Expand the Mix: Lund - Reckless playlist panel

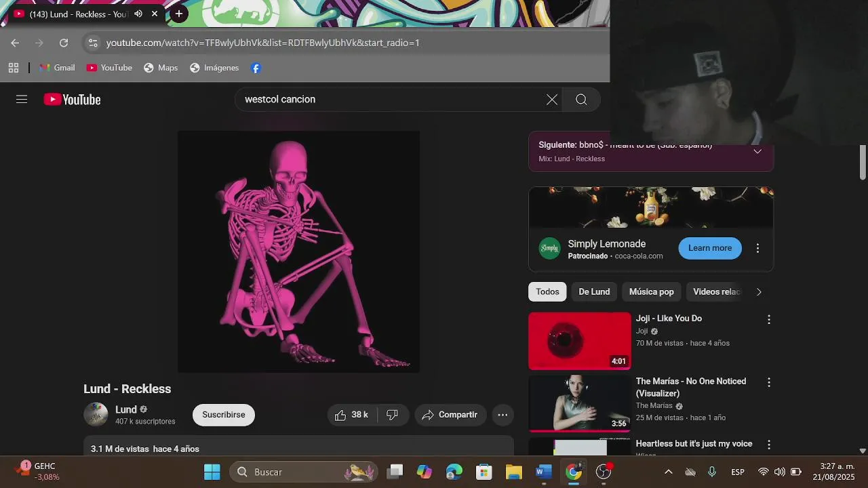(757, 151)
